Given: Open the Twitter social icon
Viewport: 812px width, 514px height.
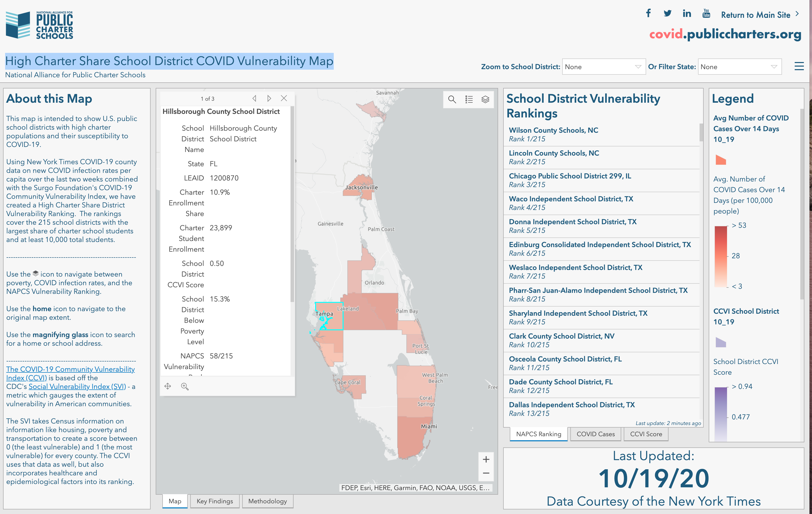Looking at the screenshot, I should [x=667, y=13].
